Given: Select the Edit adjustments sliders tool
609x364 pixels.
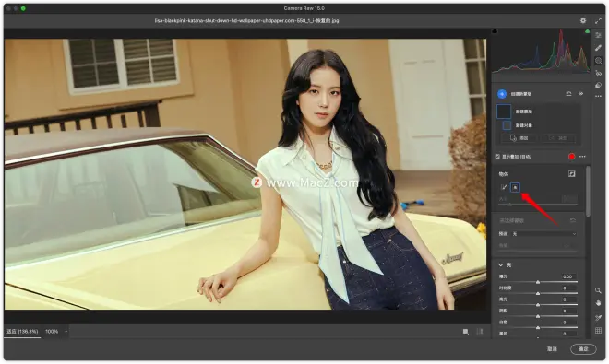Looking at the screenshot, I should point(598,35).
